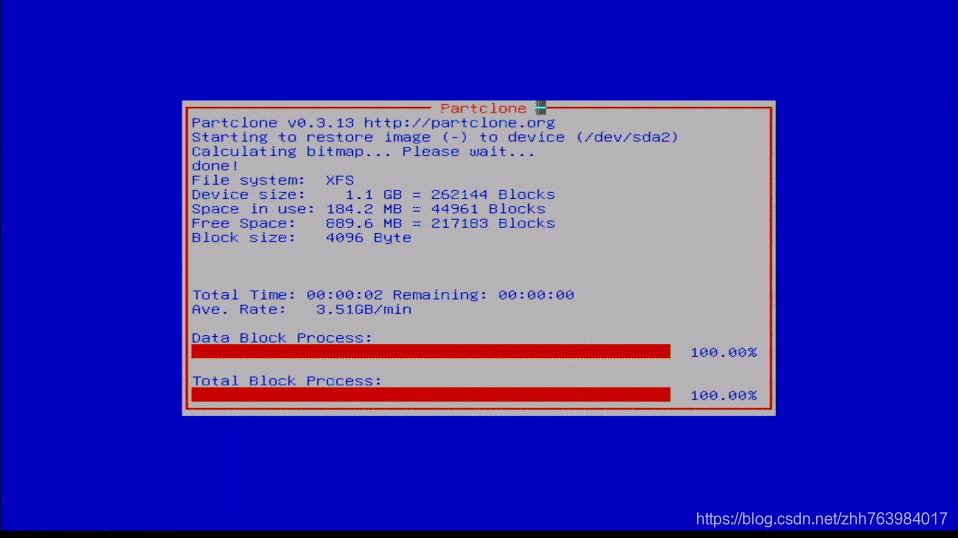Screen dimensions: 958x538
Task: Click the Total Block 100.00% value
Action: (x=723, y=396)
